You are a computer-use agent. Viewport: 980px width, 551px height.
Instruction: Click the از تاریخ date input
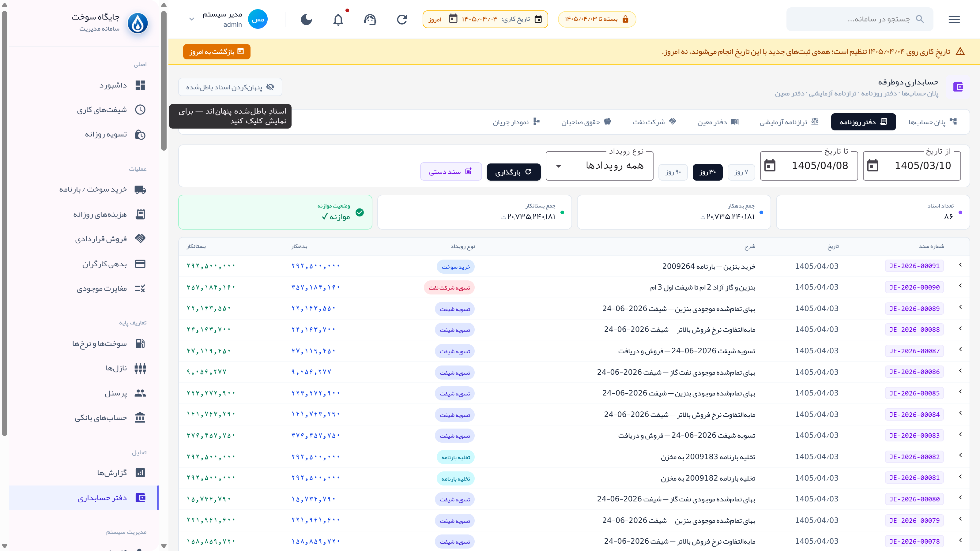[x=912, y=165]
